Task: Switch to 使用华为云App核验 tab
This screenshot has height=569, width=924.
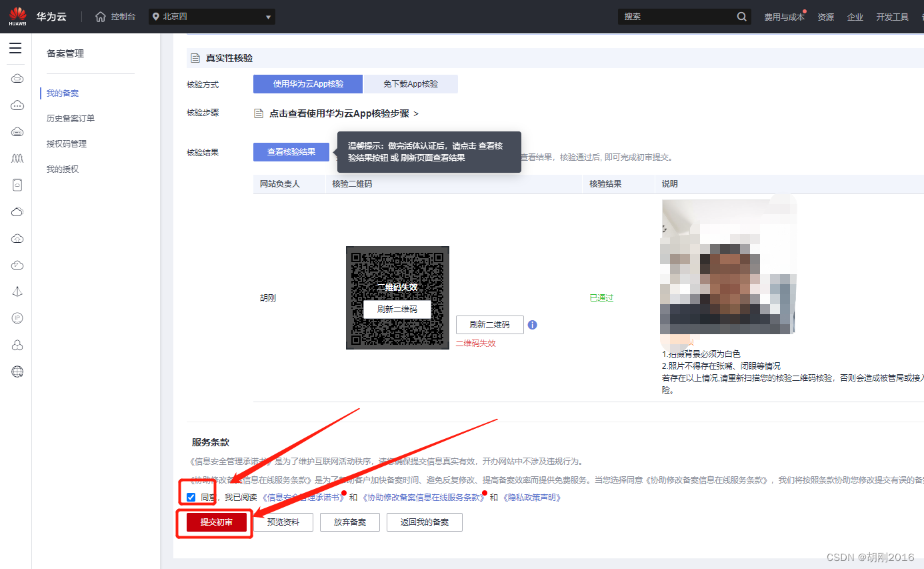Action: 308,84
